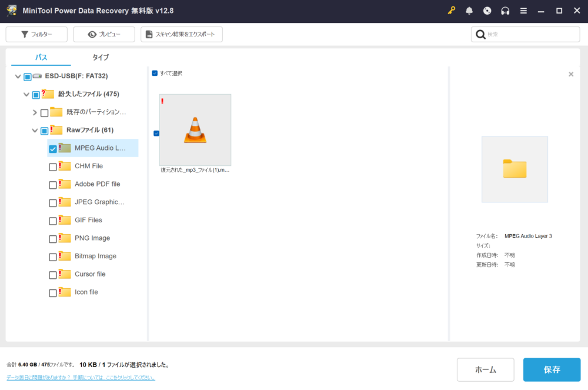Open the notification bell icon
The height and width of the screenshot is (390, 588).
469,11
